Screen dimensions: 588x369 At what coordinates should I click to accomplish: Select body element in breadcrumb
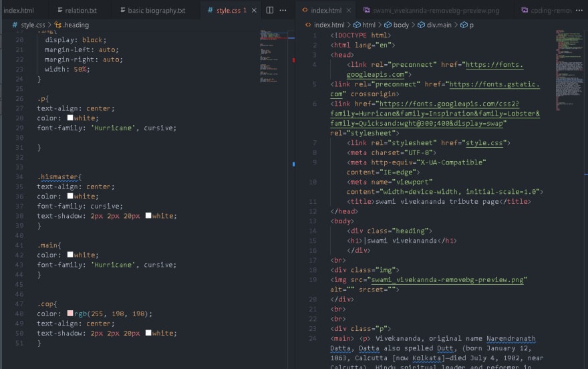[x=401, y=25]
